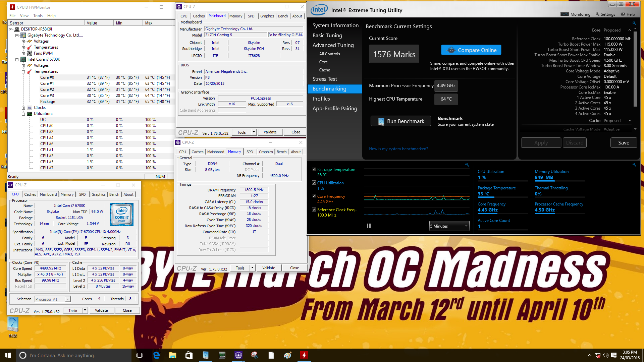Click the XTU graph settings wrench icon

(x=467, y=165)
